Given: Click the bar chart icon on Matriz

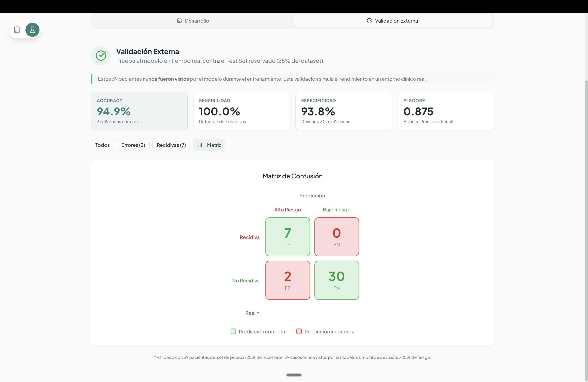Looking at the screenshot, I should 200,145.
